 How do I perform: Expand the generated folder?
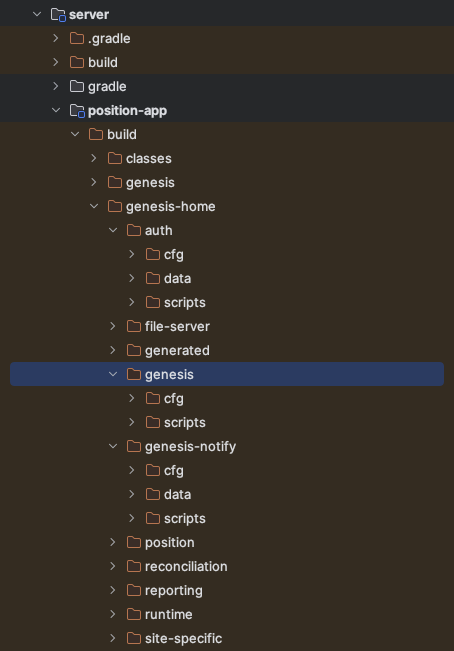[113, 350]
